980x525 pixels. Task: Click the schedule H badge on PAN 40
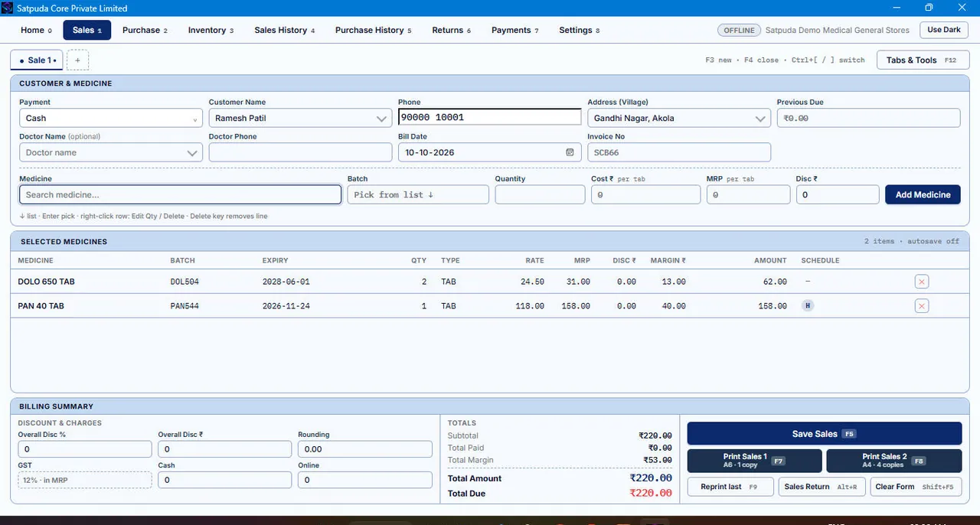click(x=807, y=306)
